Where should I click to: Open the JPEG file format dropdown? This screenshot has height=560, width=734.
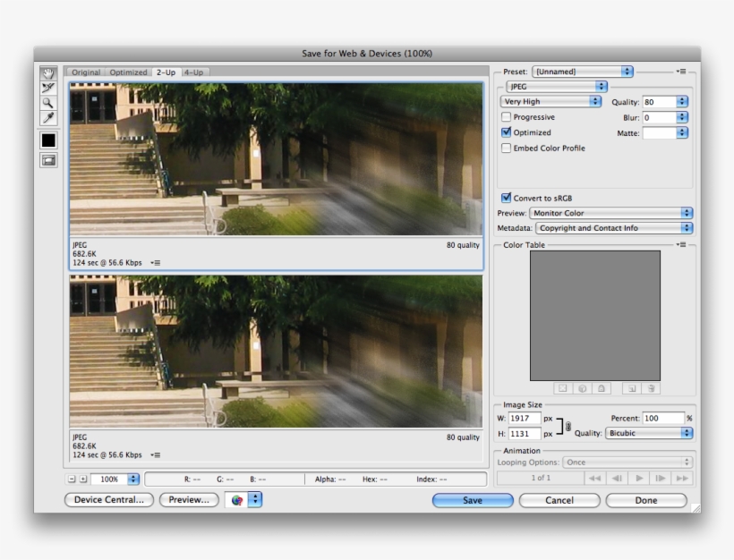click(556, 87)
